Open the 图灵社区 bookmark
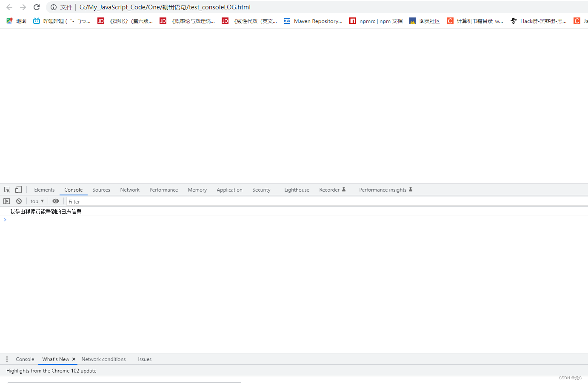588x384 pixels. [x=425, y=21]
